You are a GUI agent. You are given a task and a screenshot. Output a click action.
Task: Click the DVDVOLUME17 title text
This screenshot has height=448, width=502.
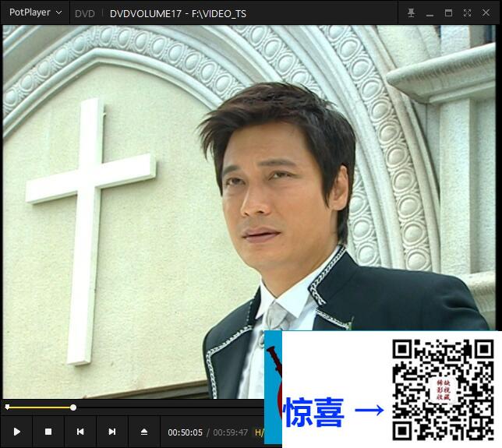coord(178,14)
